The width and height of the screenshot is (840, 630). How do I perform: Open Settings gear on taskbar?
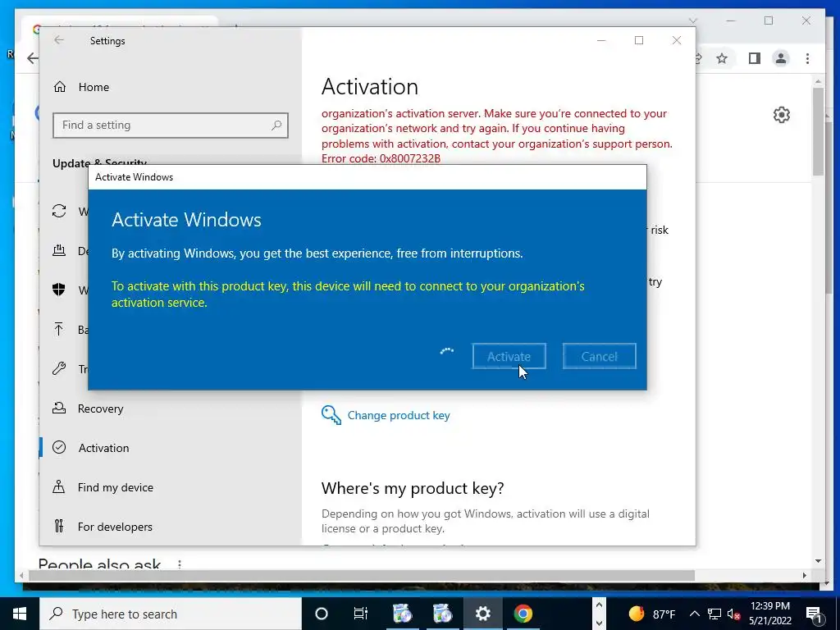482,614
